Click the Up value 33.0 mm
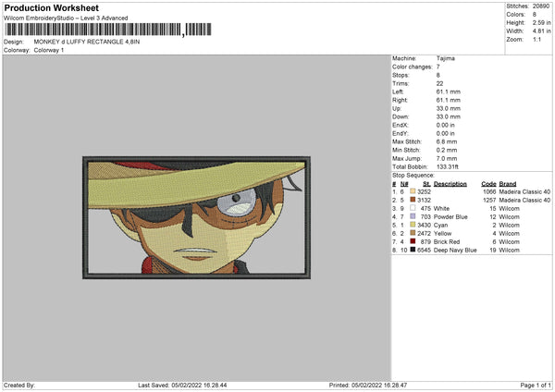 click(448, 108)
